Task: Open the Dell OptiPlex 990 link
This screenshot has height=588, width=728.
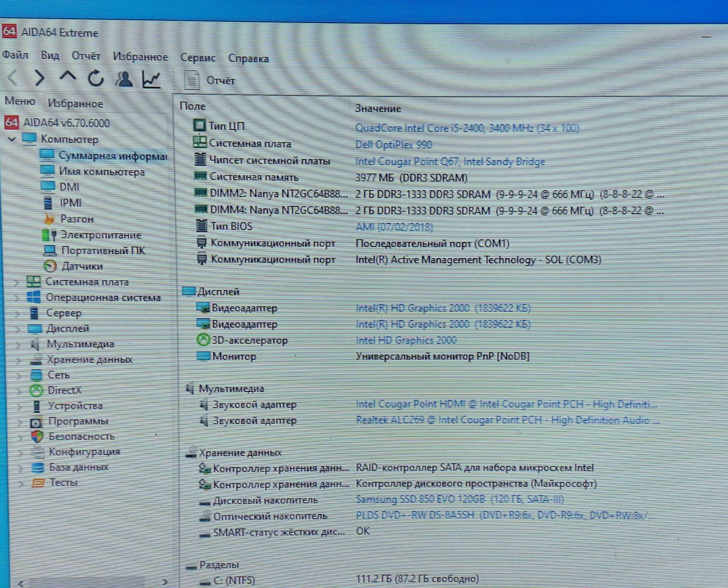Action: click(393, 145)
